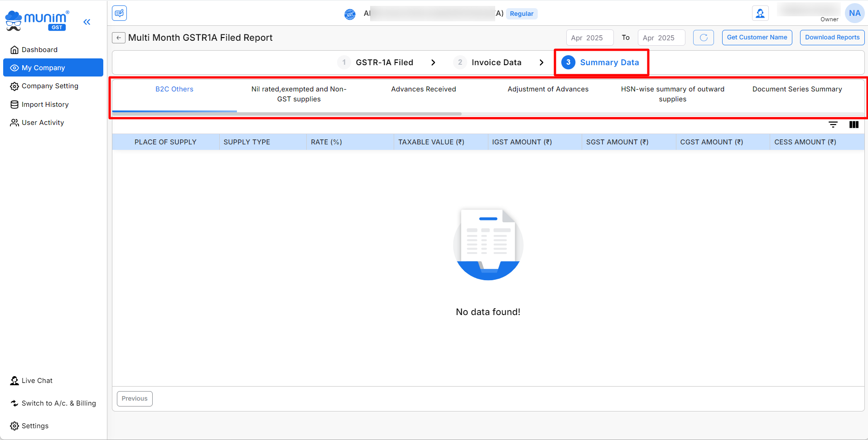Go to GSTR-1A Filed step
This screenshot has width=868, height=440.
384,62
